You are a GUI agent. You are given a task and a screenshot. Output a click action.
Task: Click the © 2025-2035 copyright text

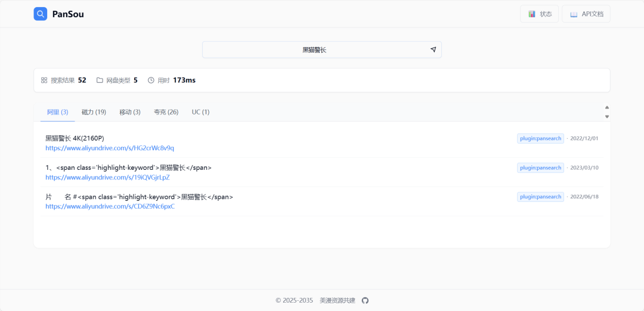295,300
